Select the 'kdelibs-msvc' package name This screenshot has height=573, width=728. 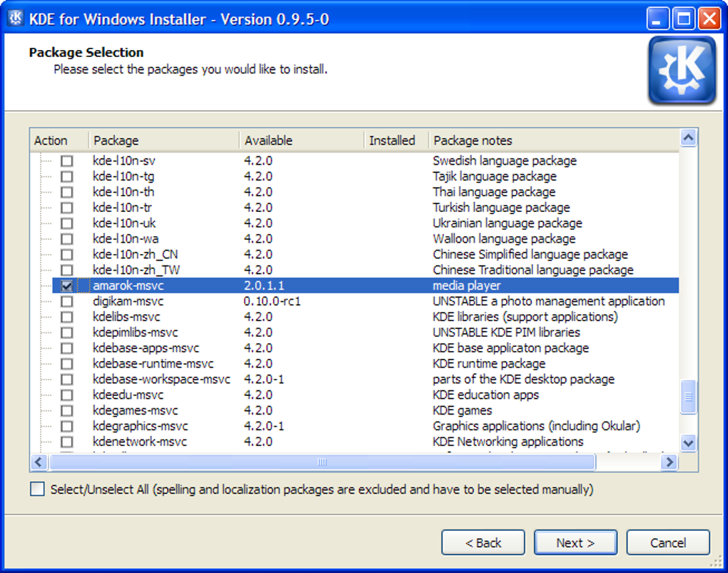click(x=126, y=317)
